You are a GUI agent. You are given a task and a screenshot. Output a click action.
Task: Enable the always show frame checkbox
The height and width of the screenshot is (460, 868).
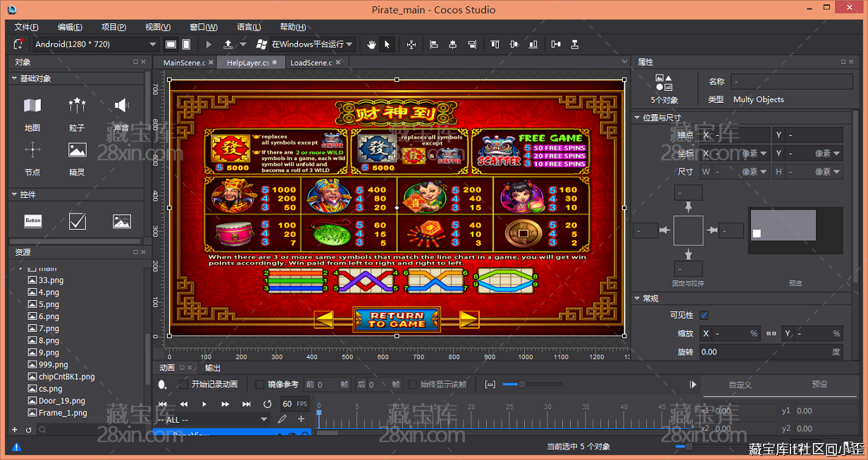click(x=414, y=385)
